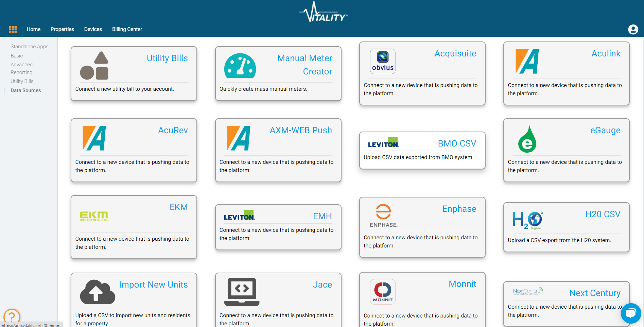Click the NextCentury logo

(528, 291)
